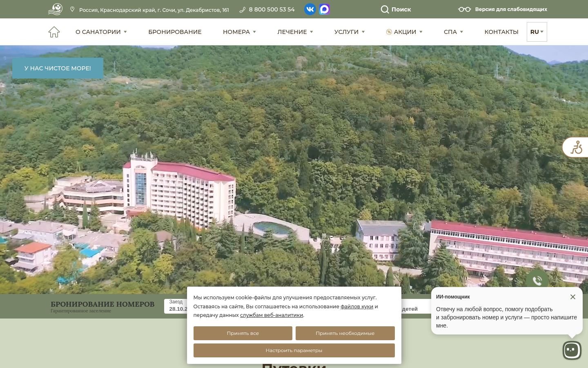588x368 pixels.
Task: Open the sanatorium logo in the top bar
Action: pos(55,9)
